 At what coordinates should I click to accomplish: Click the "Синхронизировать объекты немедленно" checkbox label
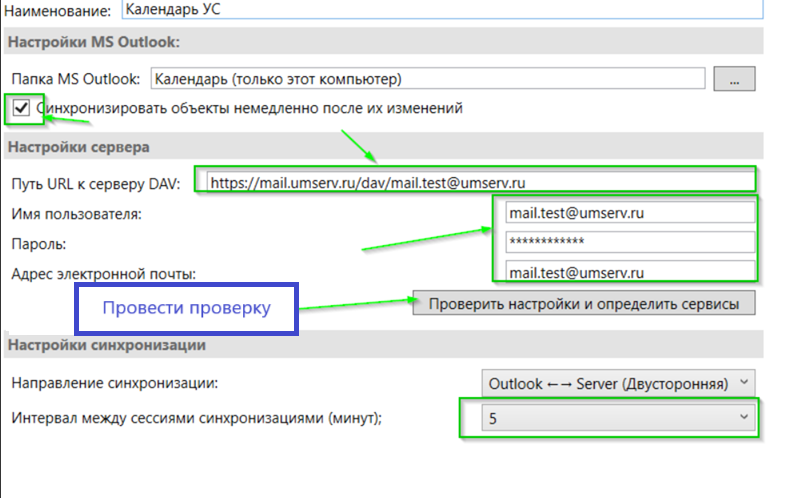[x=250, y=108]
